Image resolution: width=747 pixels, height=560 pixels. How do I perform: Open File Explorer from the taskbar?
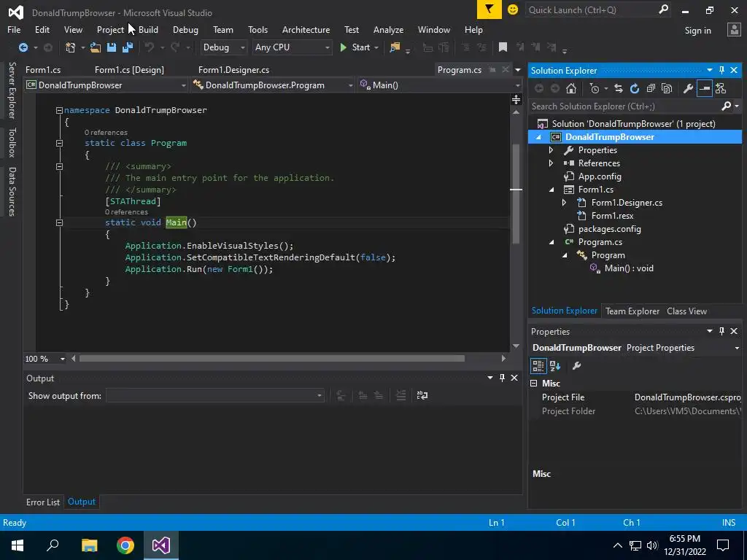pyautogui.click(x=89, y=545)
